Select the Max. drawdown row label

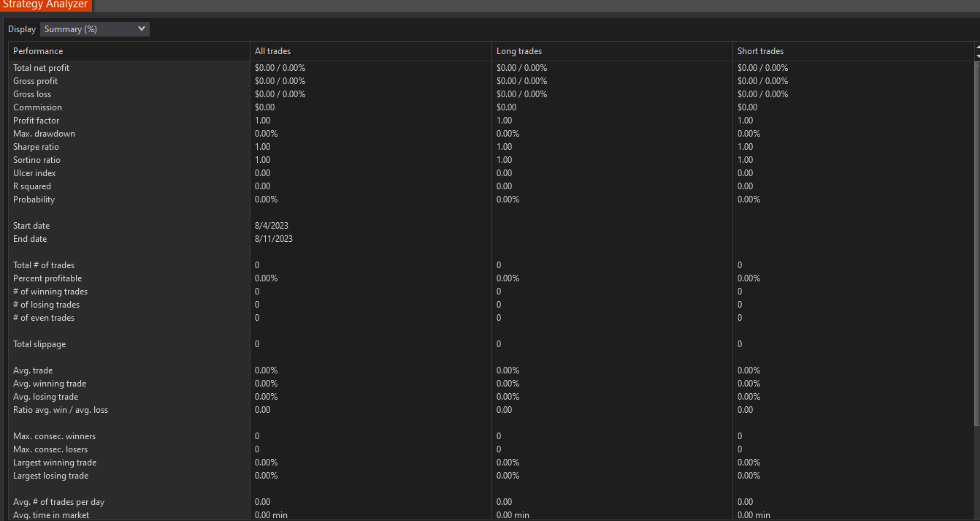(44, 134)
